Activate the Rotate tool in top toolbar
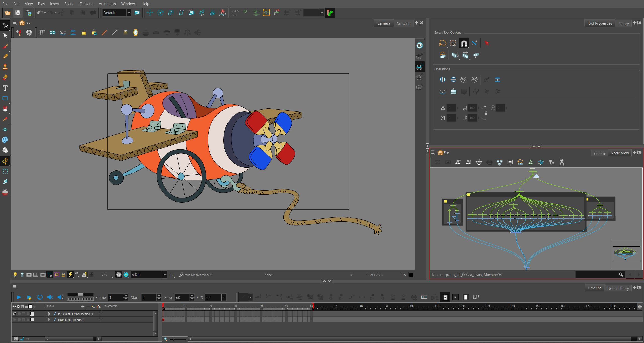 (x=160, y=13)
